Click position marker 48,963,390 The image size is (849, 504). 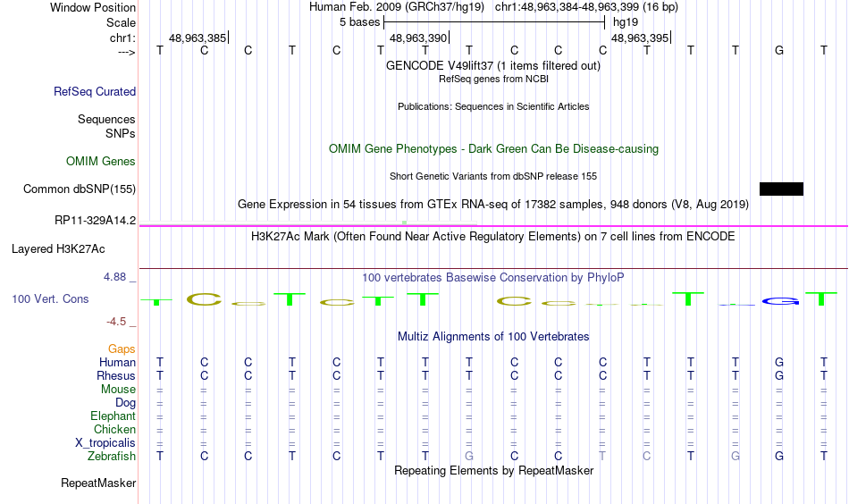pos(418,38)
